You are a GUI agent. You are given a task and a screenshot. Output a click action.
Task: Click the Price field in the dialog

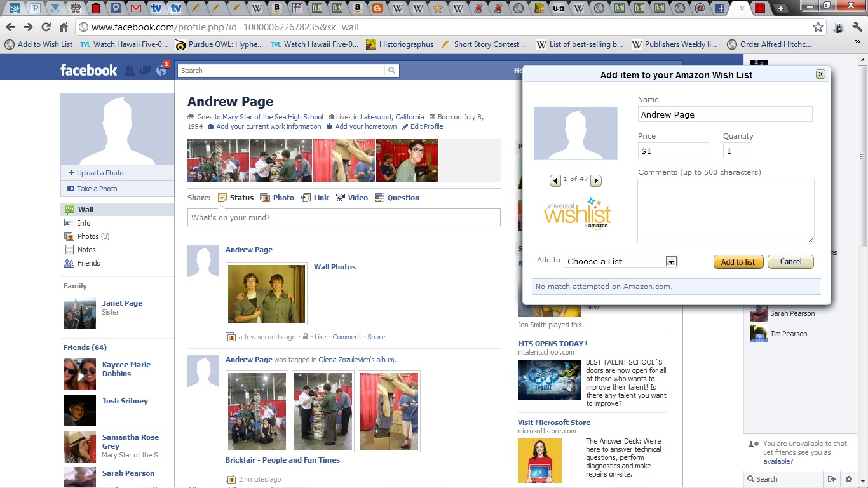pyautogui.click(x=674, y=151)
